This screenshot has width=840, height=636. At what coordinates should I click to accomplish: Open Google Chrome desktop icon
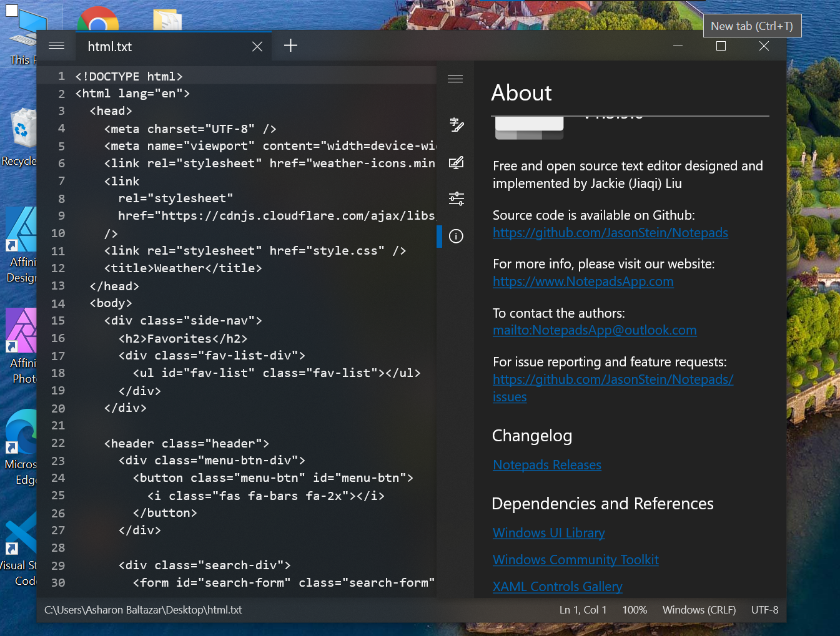coord(98,19)
